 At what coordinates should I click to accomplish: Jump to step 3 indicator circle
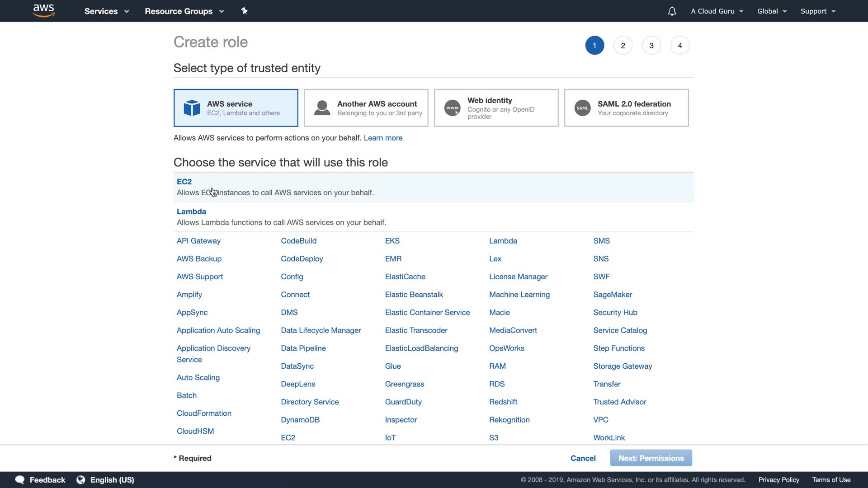[x=651, y=46]
